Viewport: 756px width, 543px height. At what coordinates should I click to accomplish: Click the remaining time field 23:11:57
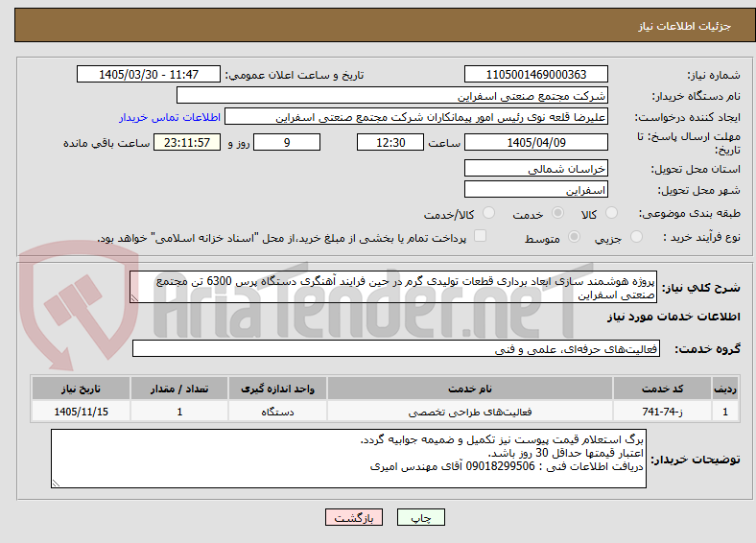[187, 142]
